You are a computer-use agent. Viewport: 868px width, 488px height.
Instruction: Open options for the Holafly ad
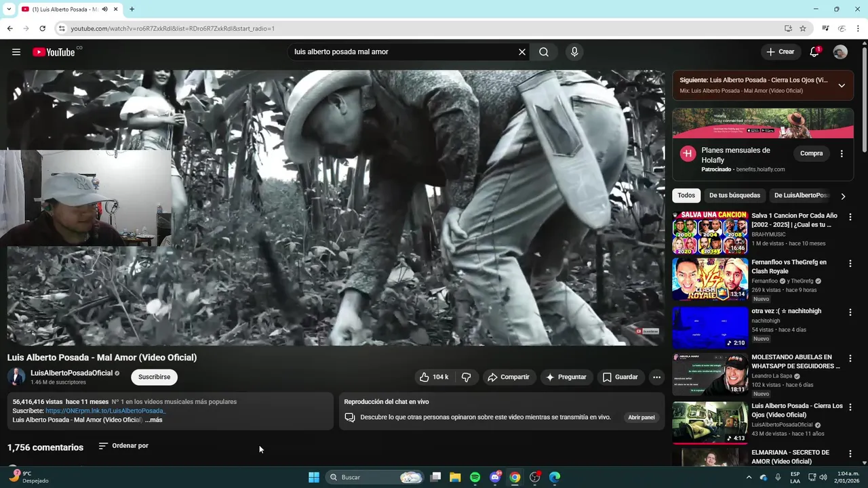(842, 154)
